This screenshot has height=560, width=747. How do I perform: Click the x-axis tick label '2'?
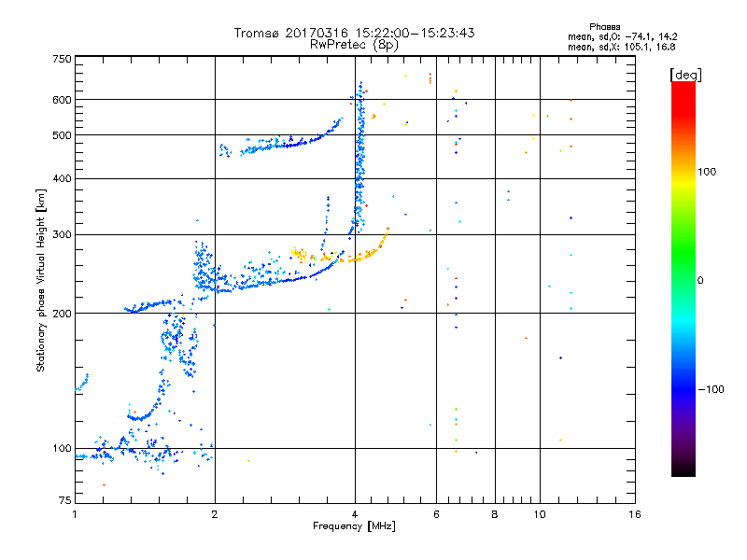point(215,514)
